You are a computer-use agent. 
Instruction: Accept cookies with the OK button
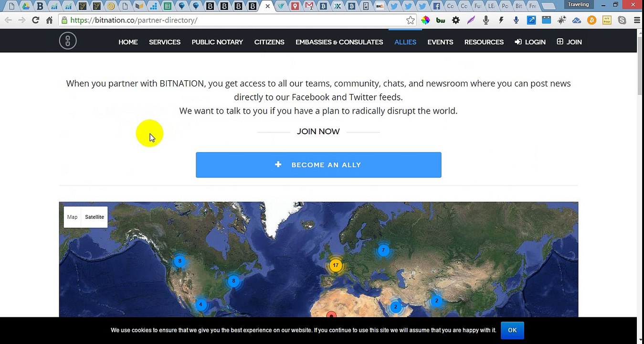512,330
